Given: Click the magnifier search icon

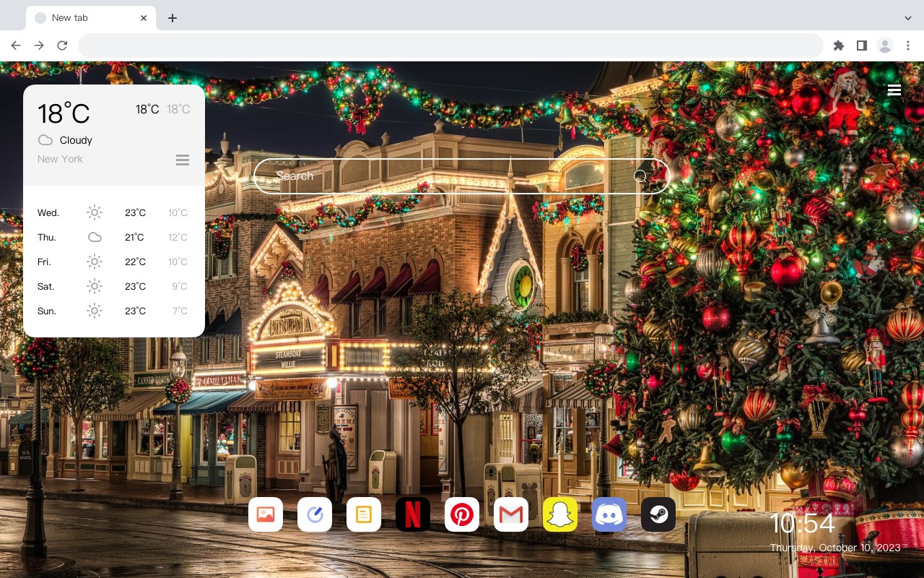Looking at the screenshot, I should (x=640, y=176).
